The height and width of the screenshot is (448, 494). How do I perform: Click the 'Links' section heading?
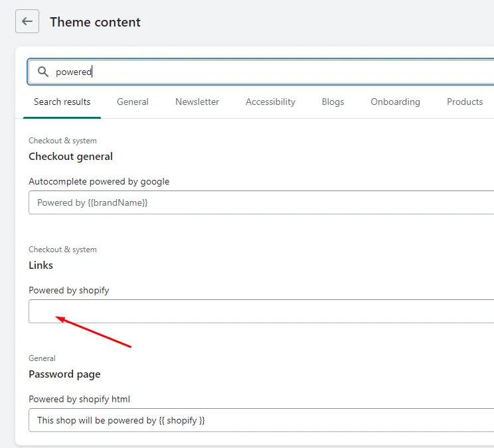click(41, 265)
